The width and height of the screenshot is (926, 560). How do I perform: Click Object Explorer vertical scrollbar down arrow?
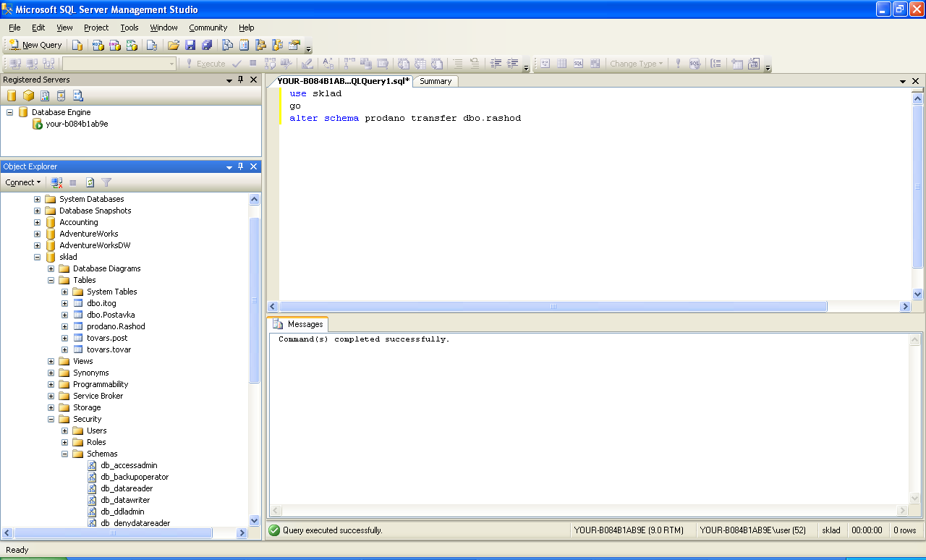tap(254, 520)
